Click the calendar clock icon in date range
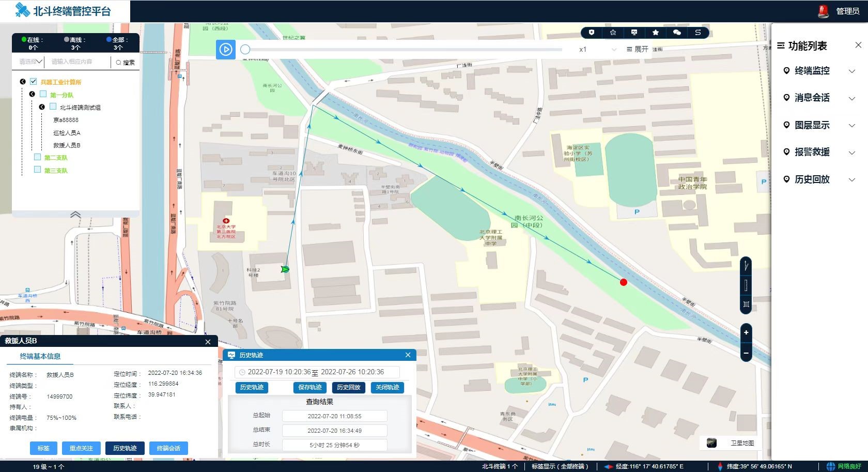Viewport: 868px width, 472px height. [242, 372]
